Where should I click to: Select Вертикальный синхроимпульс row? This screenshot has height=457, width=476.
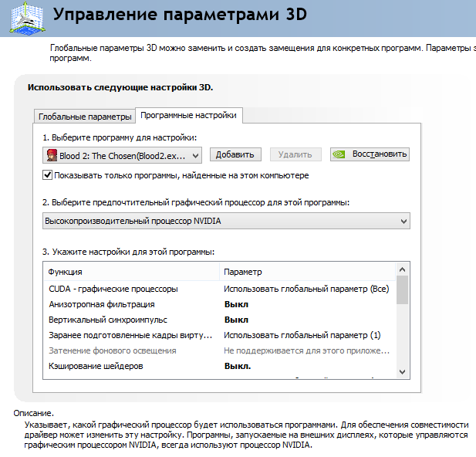219,320
